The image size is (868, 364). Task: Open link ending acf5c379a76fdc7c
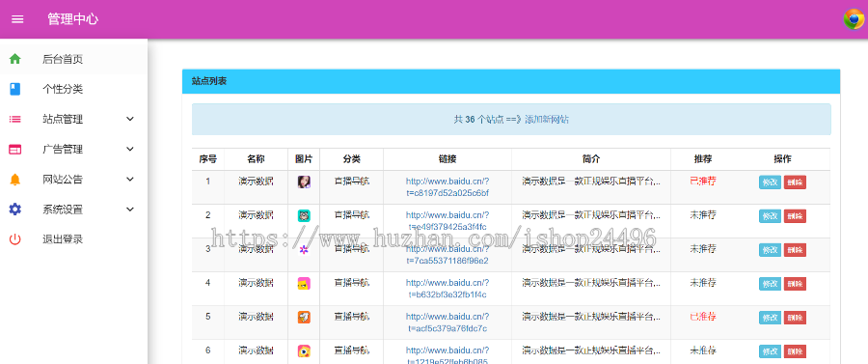click(448, 322)
